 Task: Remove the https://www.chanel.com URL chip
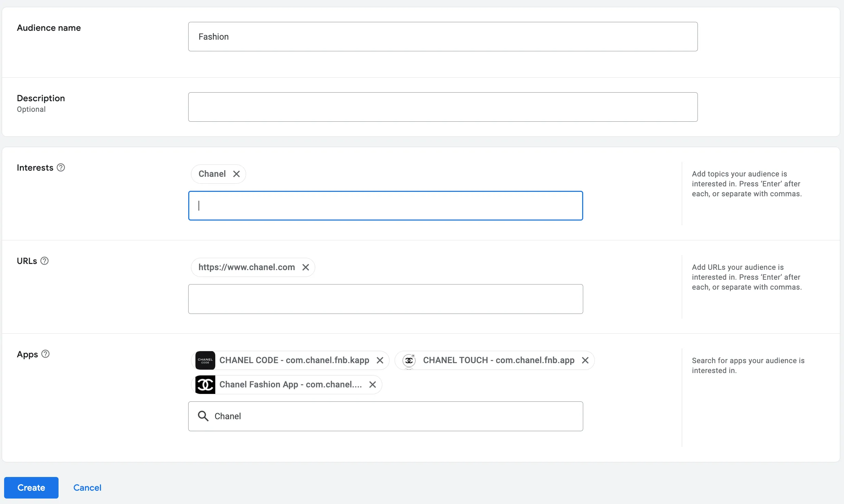click(306, 267)
